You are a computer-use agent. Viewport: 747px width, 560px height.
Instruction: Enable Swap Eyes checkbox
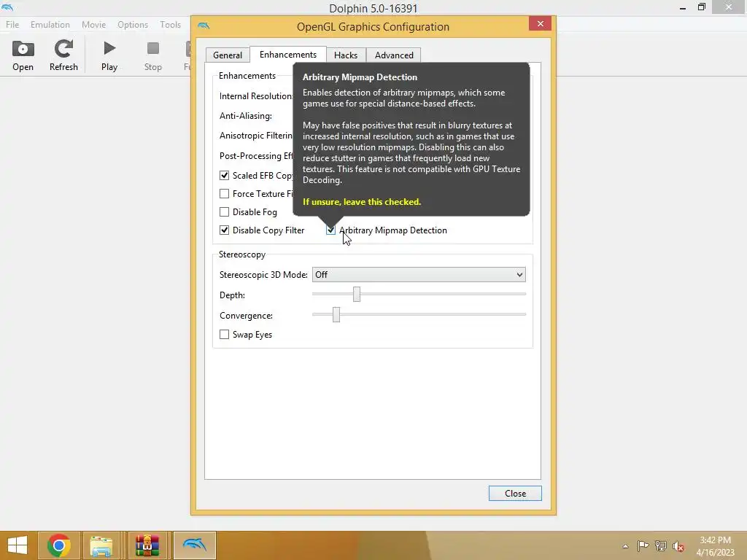(224, 335)
